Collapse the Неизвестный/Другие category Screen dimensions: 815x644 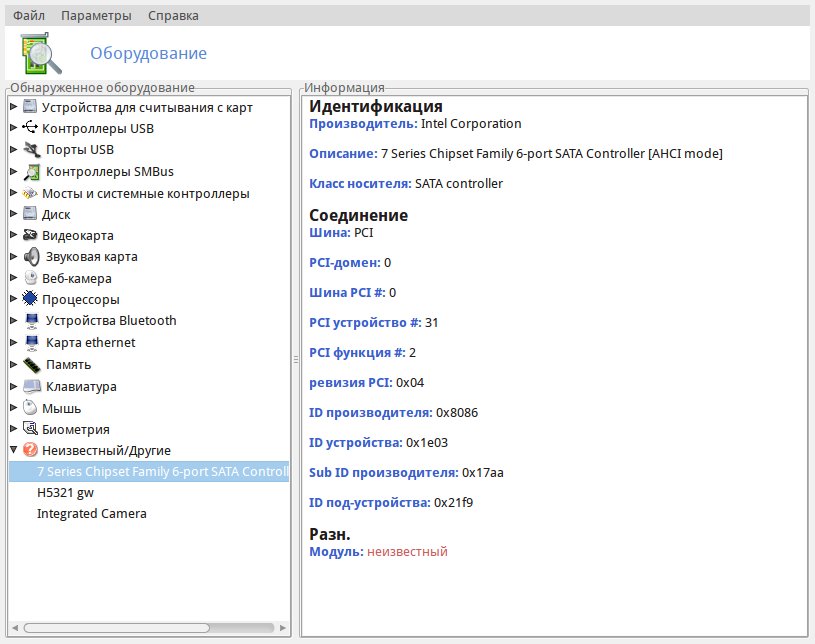tap(13, 450)
